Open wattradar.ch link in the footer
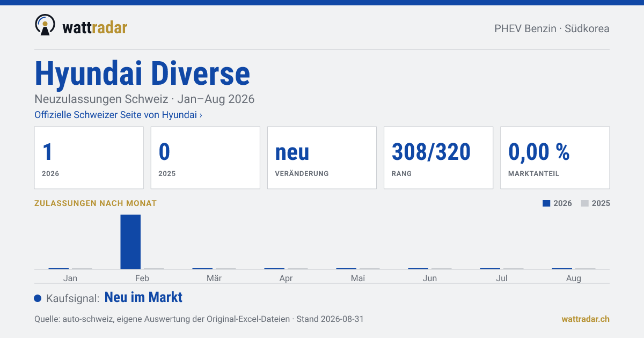This screenshot has width=644, height=338. point(586,319)
